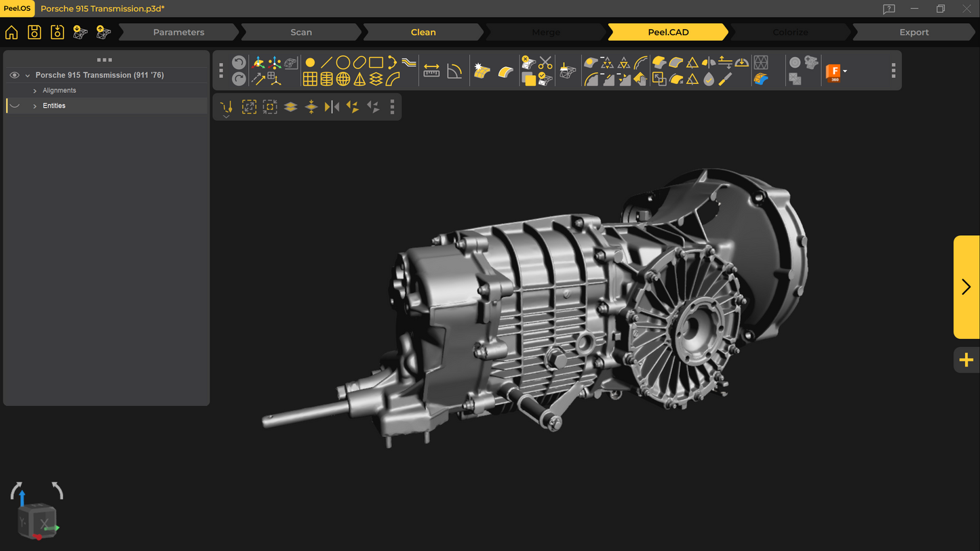Activate the distance measurement ruler tool
The width and height of the screenshot is (980, 551).
pyautogui.click(x=431, y=71)
